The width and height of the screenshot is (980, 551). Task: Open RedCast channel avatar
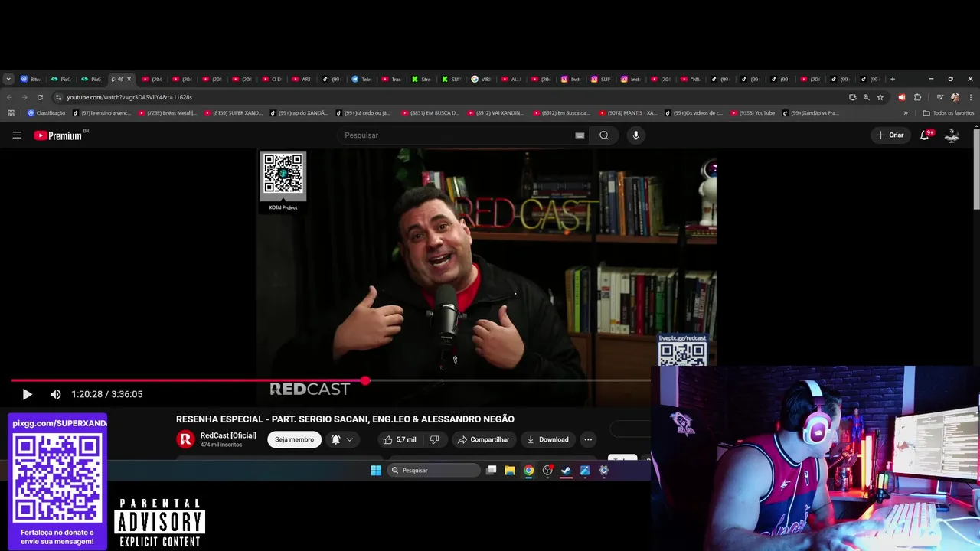[185, 439]
